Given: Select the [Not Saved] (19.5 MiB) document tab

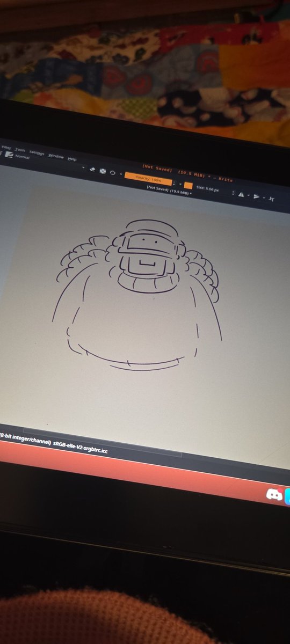Looking at the screenshot, I should coord(168,191).
